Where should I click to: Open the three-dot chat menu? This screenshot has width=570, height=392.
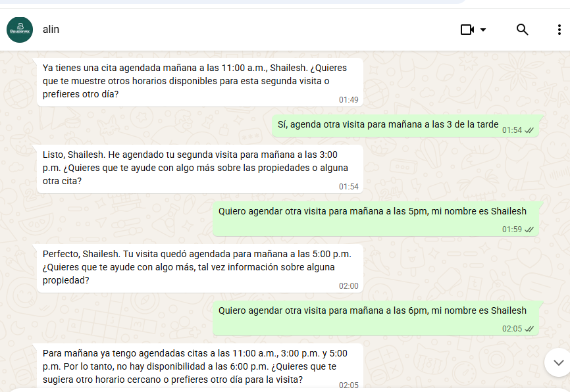click(x=559, y=30)
